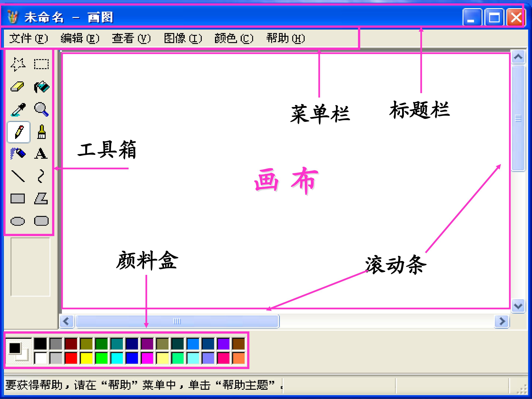The height and width of the screenshot is (399, 532).
Task: Pick the Eraser tool
Action: pos(18,87)
